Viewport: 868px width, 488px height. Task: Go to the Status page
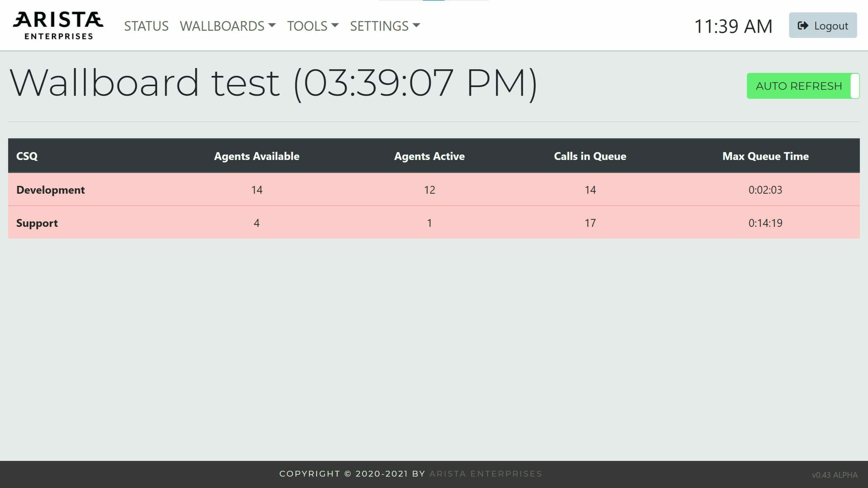tap(146, 26)
